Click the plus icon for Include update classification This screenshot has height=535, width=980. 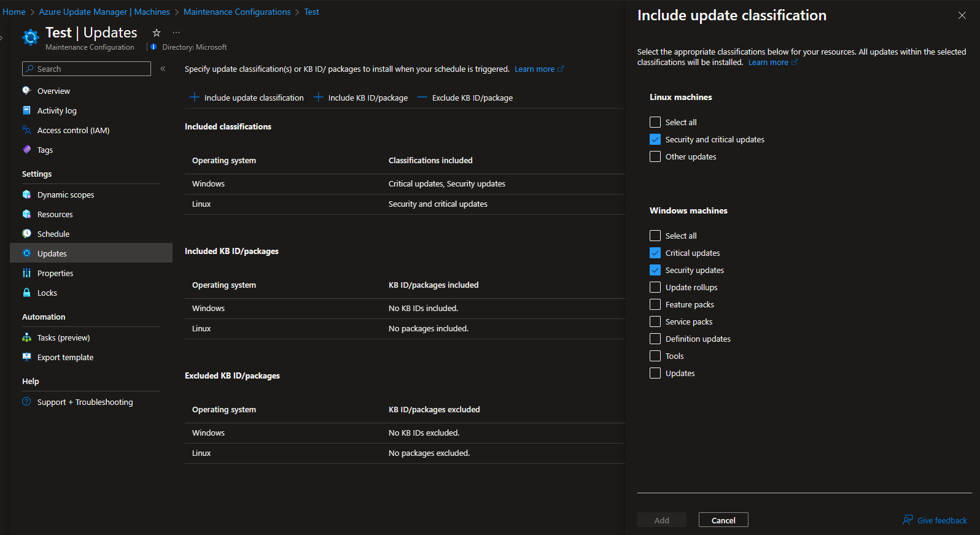tap(194, 98)
